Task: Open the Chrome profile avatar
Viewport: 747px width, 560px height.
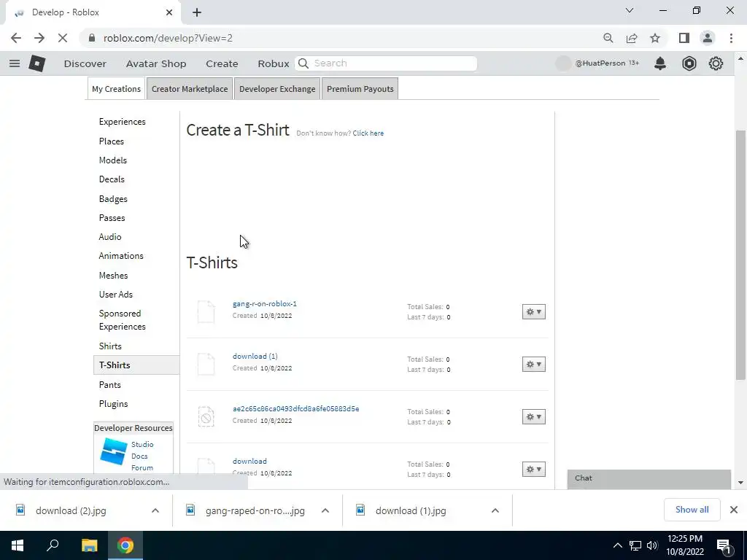Action: tap(708, 38)
